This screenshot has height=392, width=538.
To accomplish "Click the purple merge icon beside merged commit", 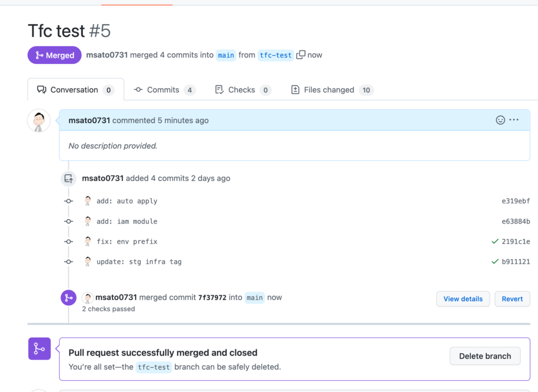I will pyautogui.click(x=68, y=297).
